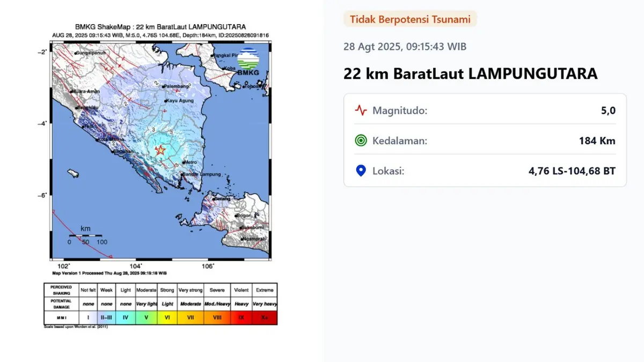The image size is (644, 362).
Task: Click the BMKG logo on the map
Action: pos(248,59)
